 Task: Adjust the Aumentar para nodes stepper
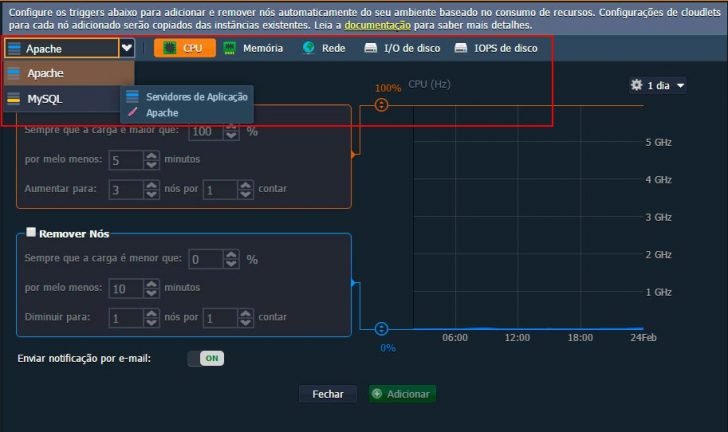coord(151,190)
